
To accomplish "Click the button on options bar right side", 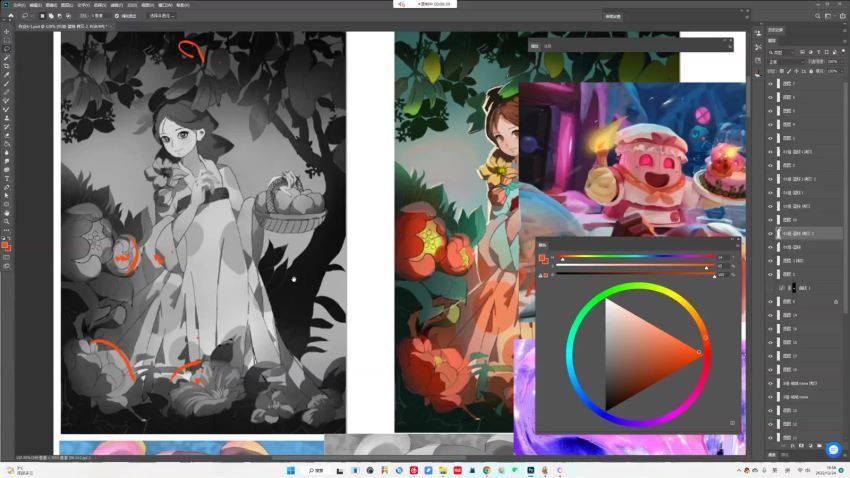I will pyautogui.click(x=613, y=16).
